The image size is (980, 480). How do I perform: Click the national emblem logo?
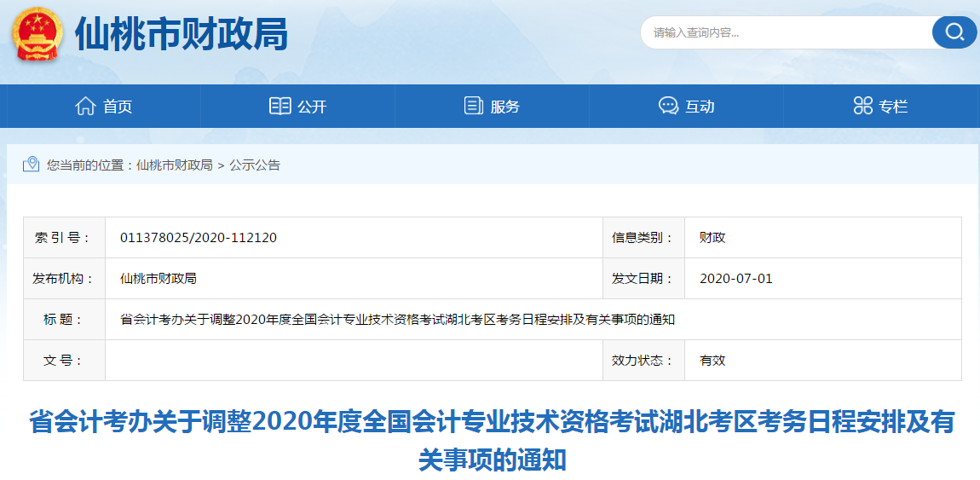37,34
